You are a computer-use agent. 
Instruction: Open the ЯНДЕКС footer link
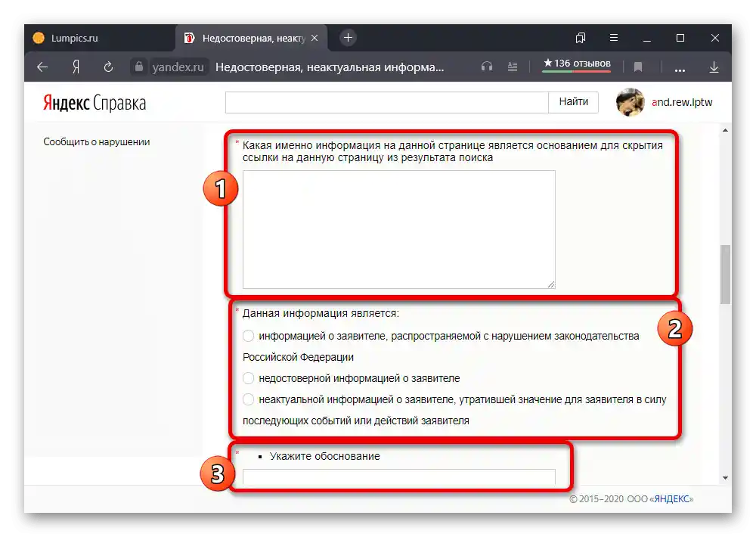click(672, 499)
